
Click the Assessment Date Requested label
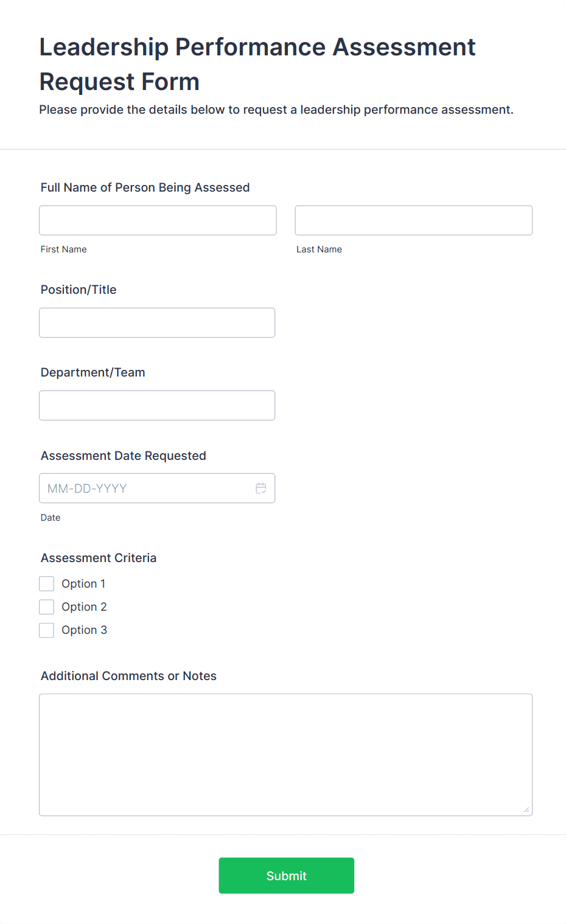(x=123, y=456)
